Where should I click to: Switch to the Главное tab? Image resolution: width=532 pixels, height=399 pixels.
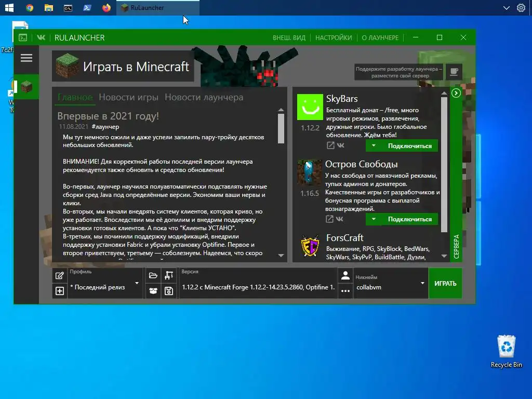point(75,97)
